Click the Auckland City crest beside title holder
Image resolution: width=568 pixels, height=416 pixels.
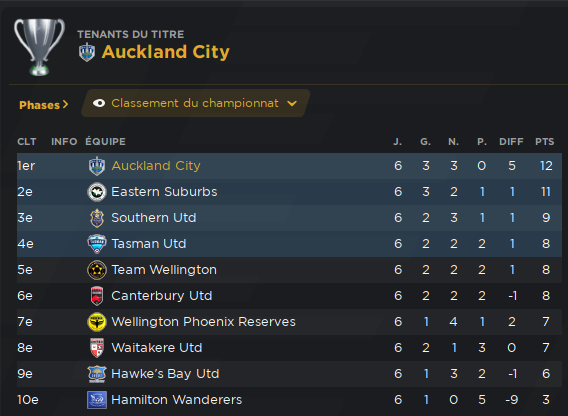87,52
